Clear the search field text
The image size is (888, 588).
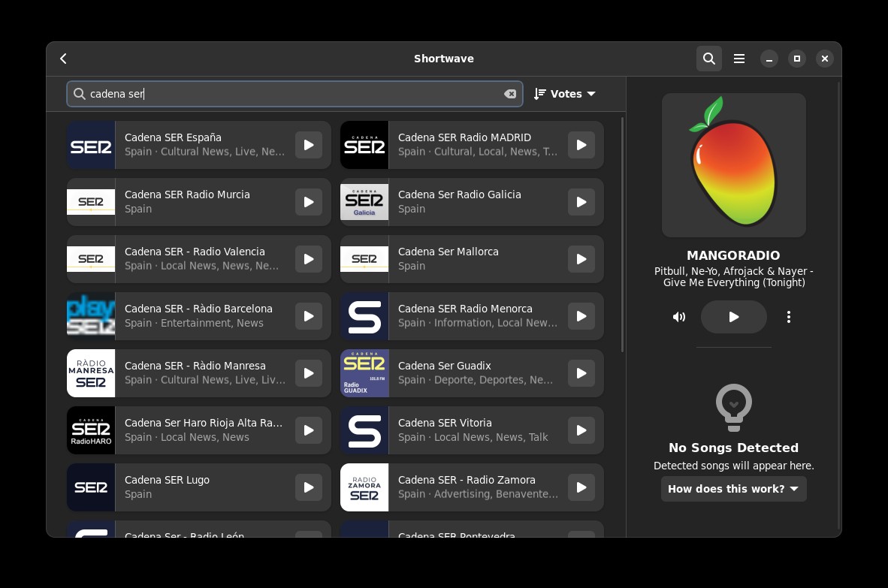(510, 94)
